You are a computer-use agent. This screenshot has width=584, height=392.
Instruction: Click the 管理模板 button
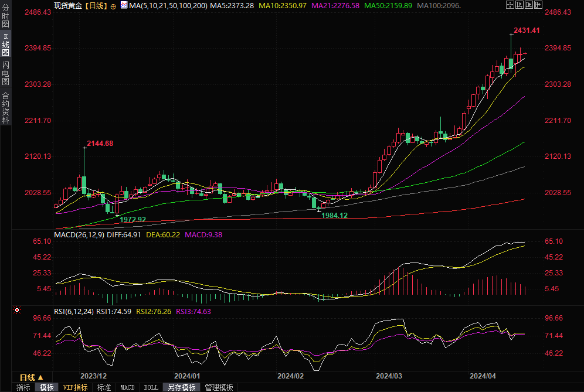pyautogui.click(x=218, y=387)
